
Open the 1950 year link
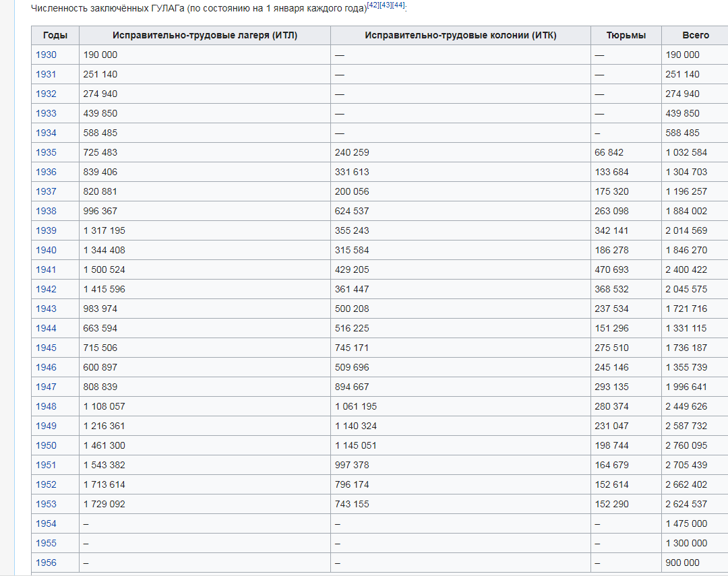click(46, 445)
